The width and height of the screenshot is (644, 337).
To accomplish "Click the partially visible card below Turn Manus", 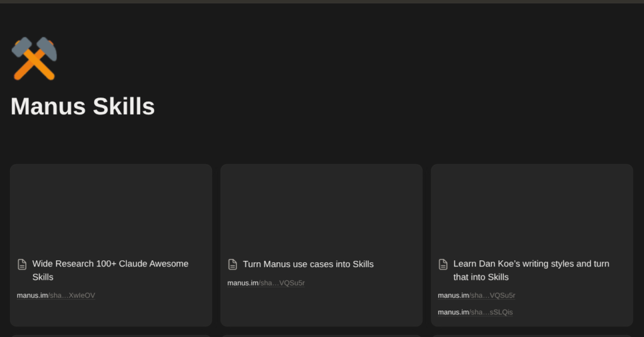I will (321, 335).
